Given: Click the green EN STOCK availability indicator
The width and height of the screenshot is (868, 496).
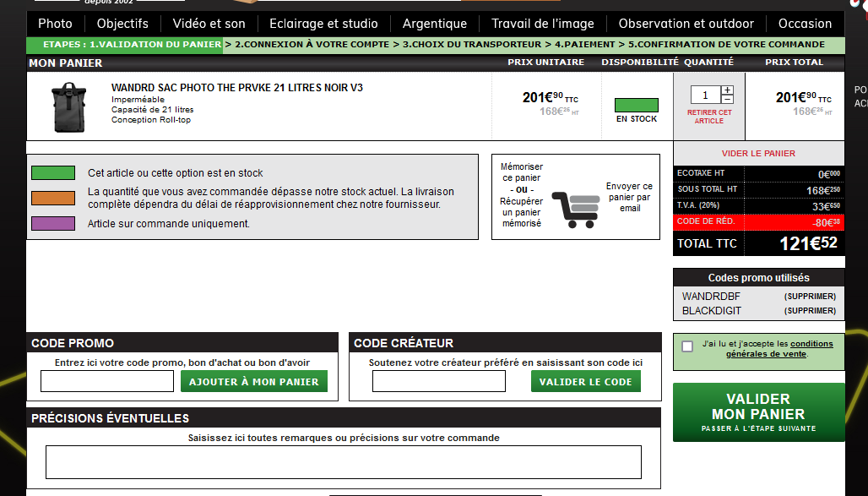Looking at the screenshot, I should pos(637,105).
